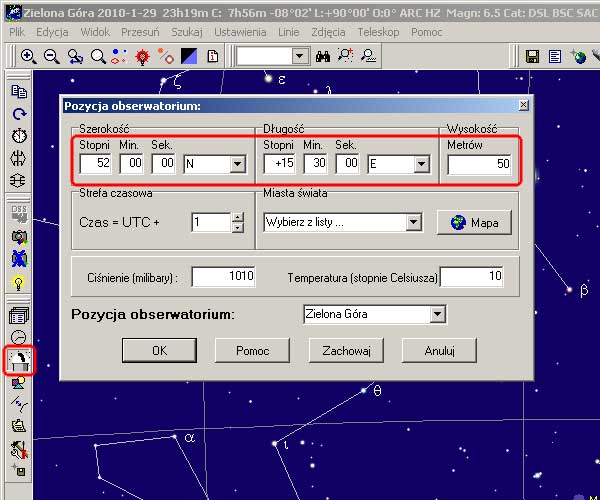Image resolution: width=600 pixels, height=500 pixels.
Task: Open the observatory position icon in sidebar
Action: coord(18,358)
